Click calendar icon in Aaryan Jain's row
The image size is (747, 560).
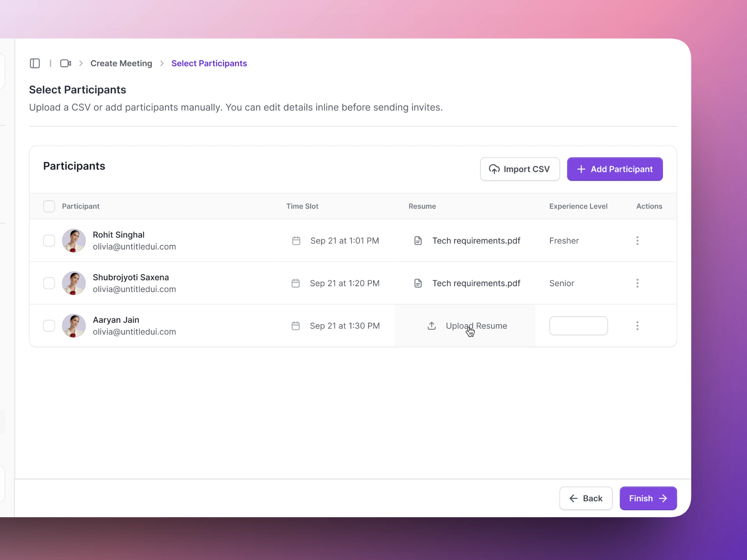[296, 326]
